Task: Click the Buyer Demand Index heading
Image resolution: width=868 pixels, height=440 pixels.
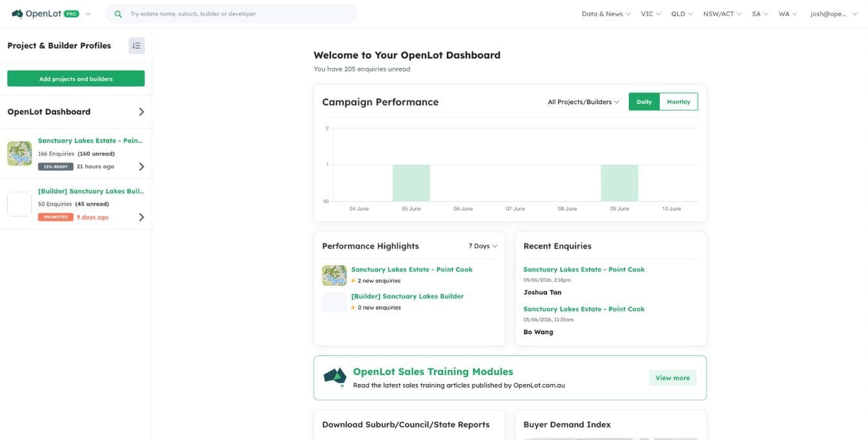Action: (x=567, y=425)
